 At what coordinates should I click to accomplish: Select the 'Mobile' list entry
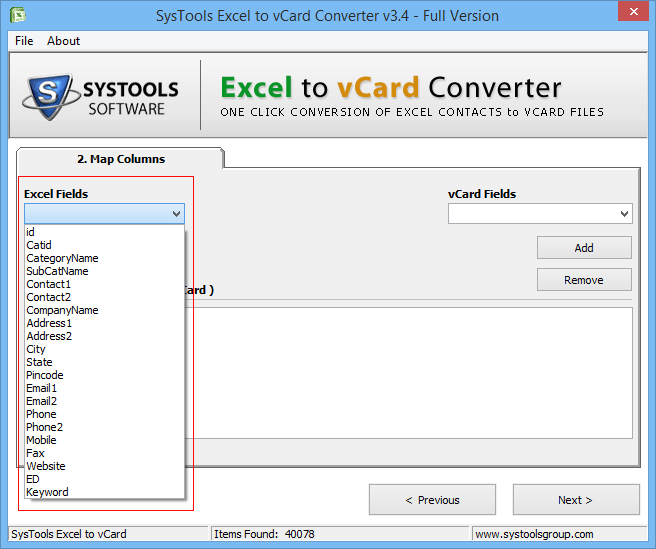click(105, 439)
